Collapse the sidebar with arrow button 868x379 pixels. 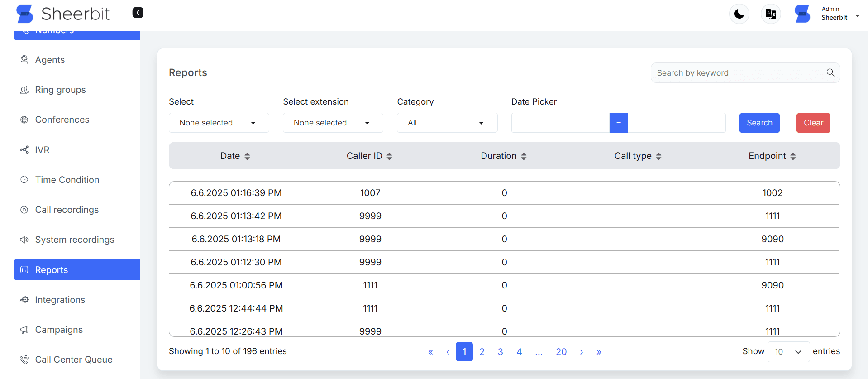[x=138, y=13]
